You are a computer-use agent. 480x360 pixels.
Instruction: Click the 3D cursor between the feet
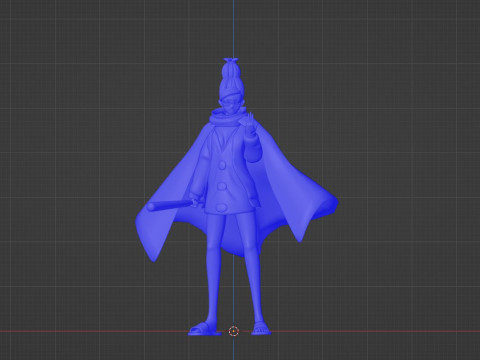point(234,331)
